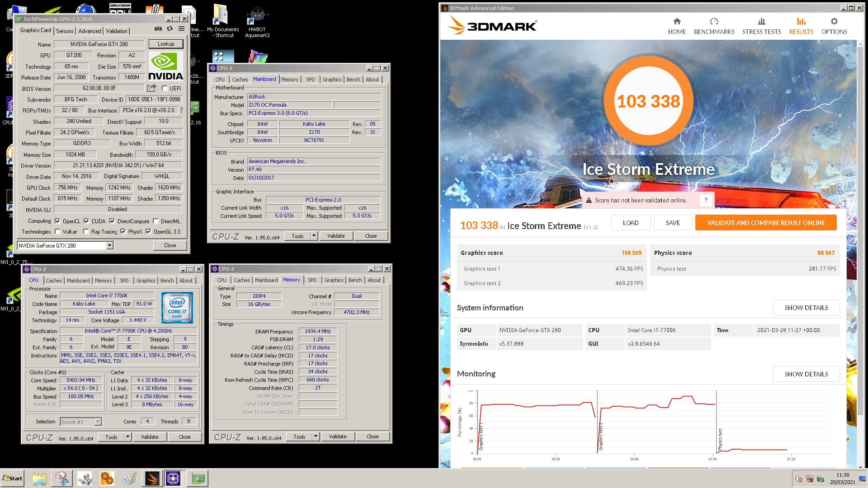Image resolution: width=868 pixels, height=488 pixels.
Task: Toggle the UEFI checkbox in GPU-Z
Action: 165,89
